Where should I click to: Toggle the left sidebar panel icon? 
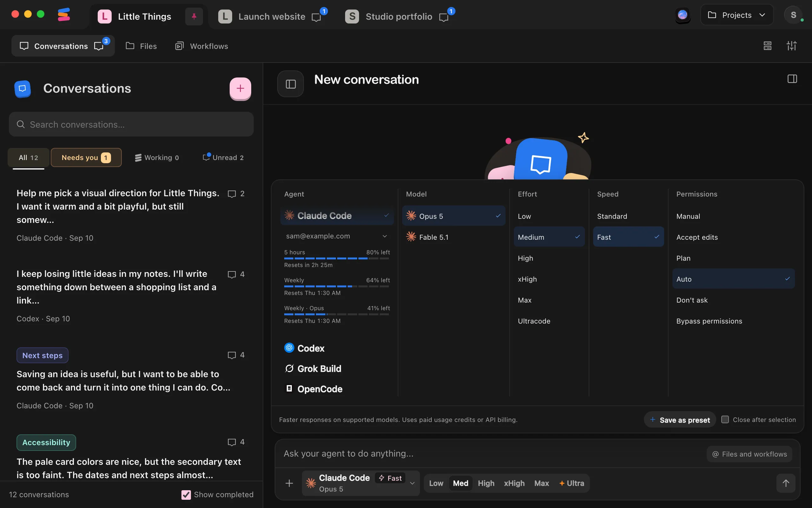pyautogui.click(x=291, y=84)
